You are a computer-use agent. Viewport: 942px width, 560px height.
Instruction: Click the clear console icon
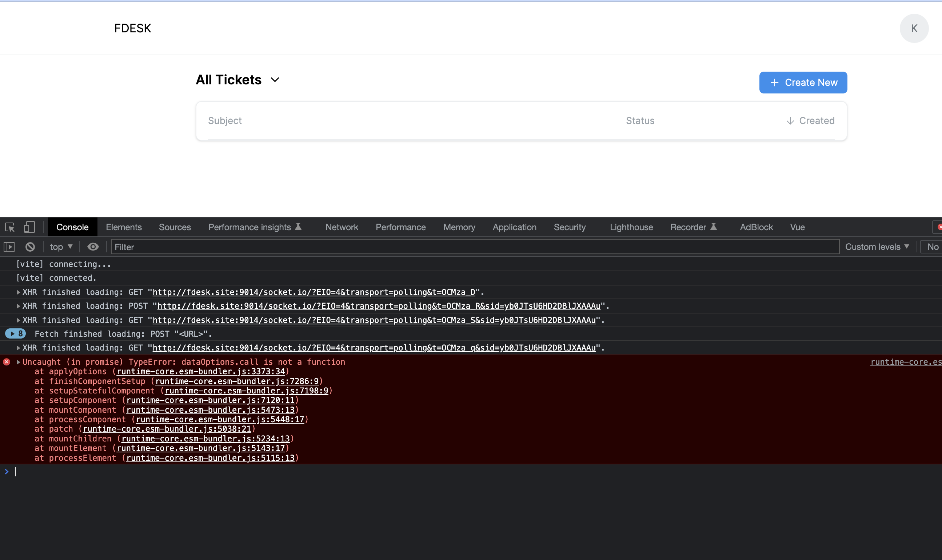coord(30,247)
